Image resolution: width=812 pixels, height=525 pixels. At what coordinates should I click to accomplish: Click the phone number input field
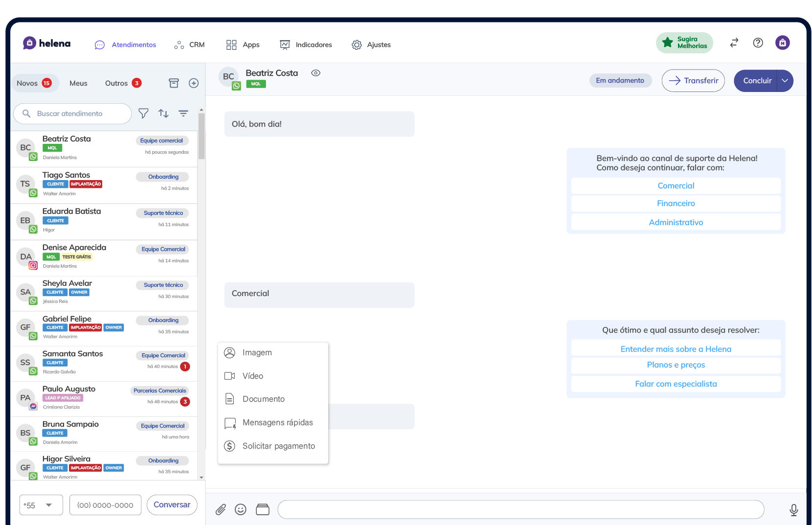point(105,505)
